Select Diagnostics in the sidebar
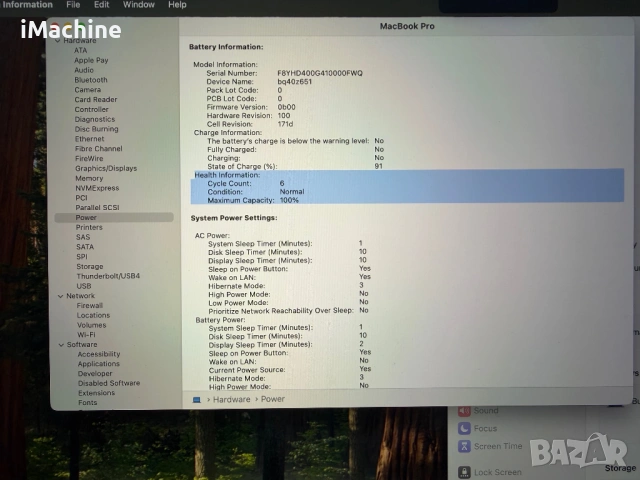640x480 pixels. [x=95, y=119]
